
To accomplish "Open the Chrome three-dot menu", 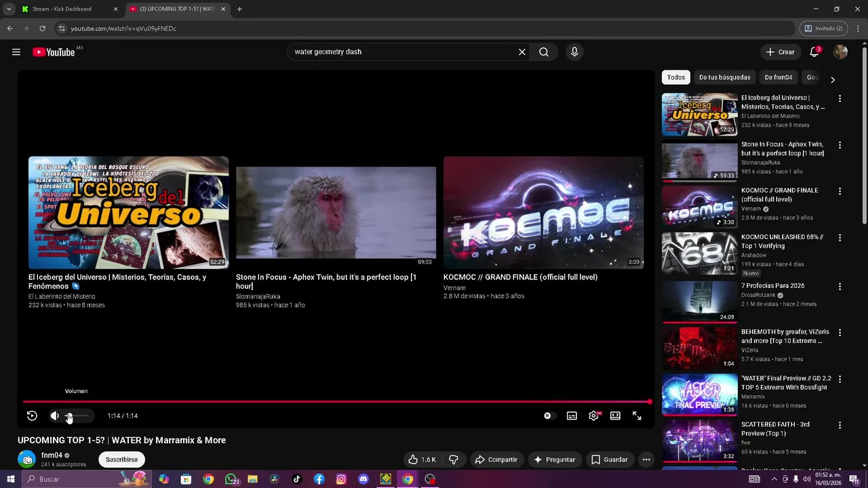I will (859, 28).
